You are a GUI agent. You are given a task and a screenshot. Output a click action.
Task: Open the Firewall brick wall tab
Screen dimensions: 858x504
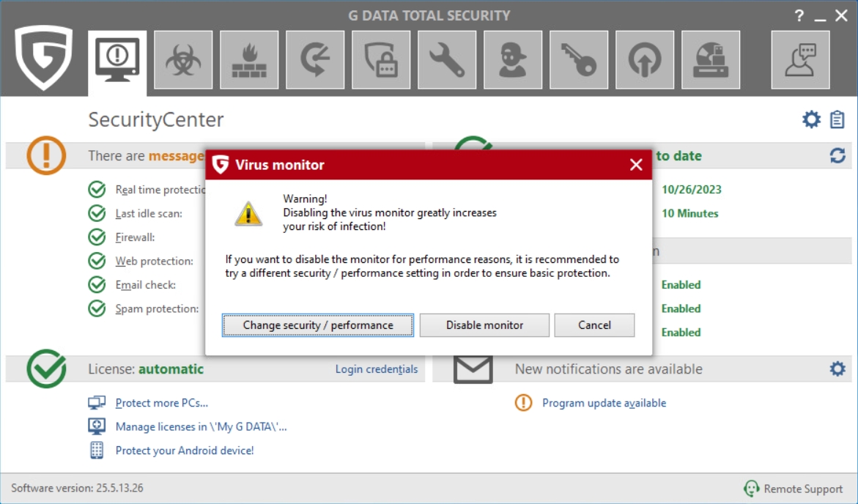(249, 60)
